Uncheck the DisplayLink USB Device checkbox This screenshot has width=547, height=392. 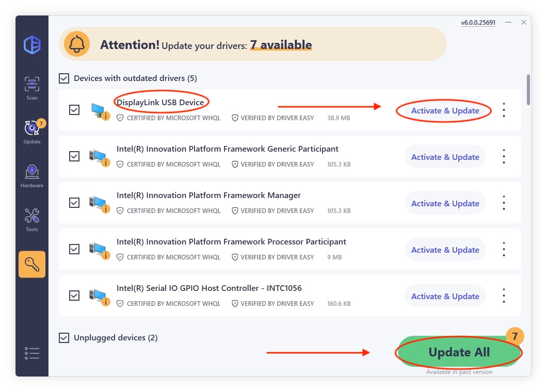pos(74,110)
